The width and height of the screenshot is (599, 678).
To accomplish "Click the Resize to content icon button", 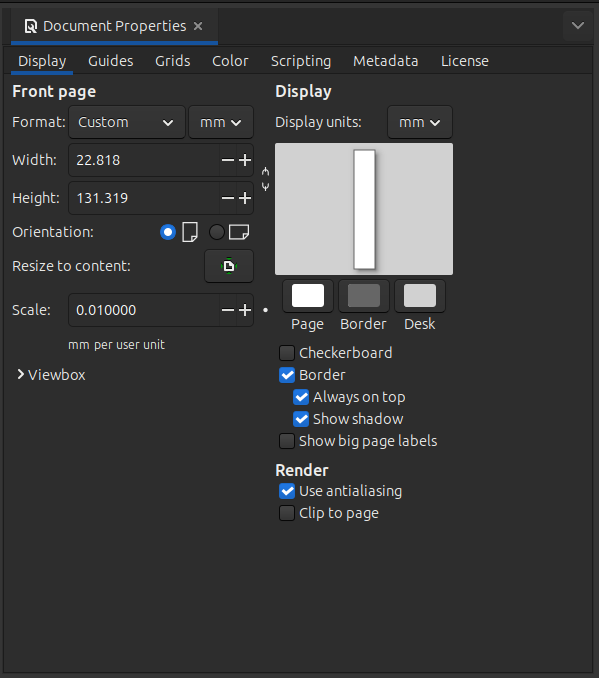I will pos(229,266).
